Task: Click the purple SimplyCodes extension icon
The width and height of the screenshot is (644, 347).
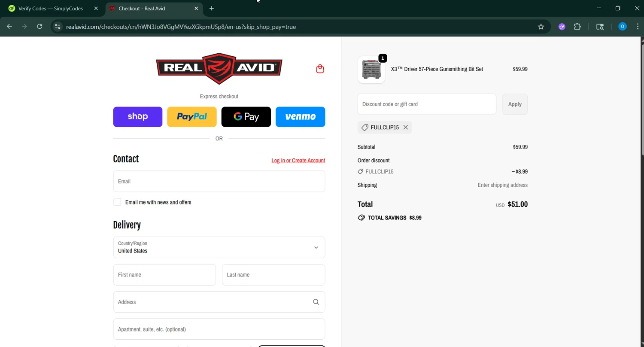Action: pos(562,27)
